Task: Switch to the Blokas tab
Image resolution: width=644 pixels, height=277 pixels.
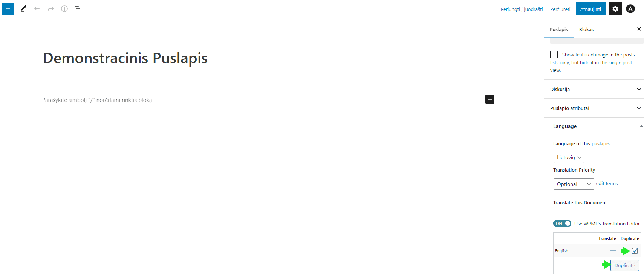Action: pyautogui.click(x=586, y=30)
